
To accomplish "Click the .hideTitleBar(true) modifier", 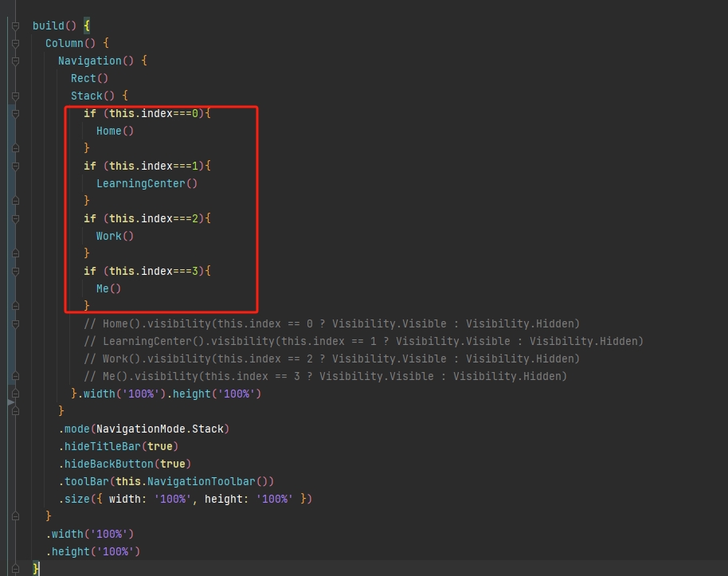I will tap(119, 446).
